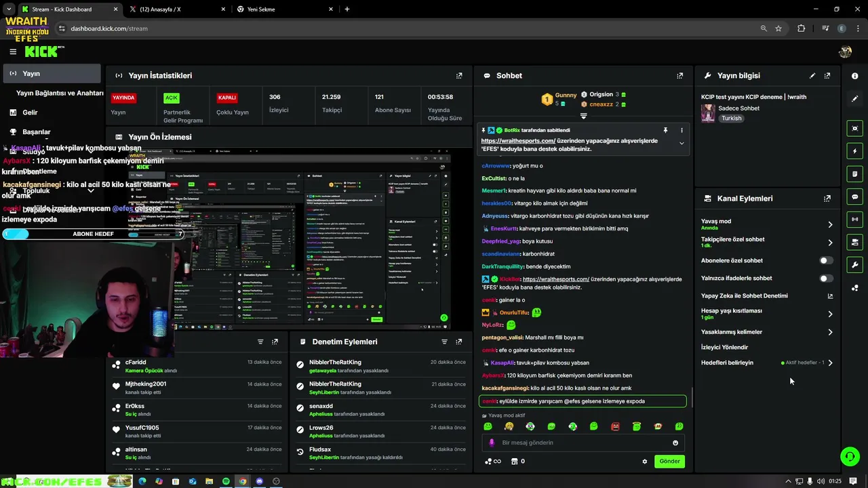The height and width of the screenshot is (488, 868).
Task: Open a new browser tab
Action: pos(347,9)
